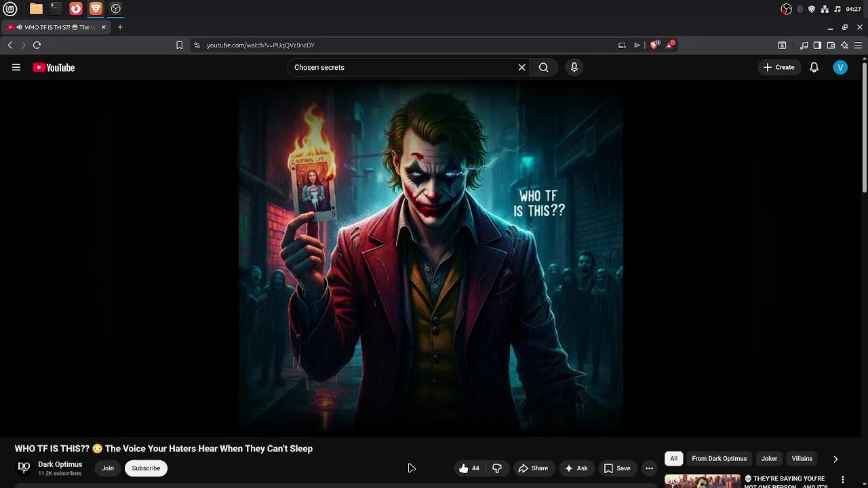Image resolution: width=868 pixels, height=488 pixels.
Task: Open the Brave Shields lion icon
Action: (654, 45)
